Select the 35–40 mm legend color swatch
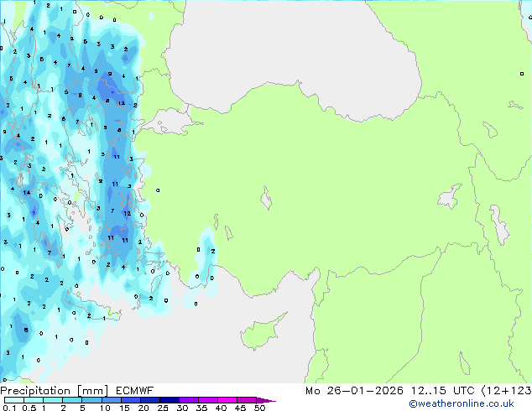Image resolution: width=532 pixels, height=411 pixels. click(208, 400)
